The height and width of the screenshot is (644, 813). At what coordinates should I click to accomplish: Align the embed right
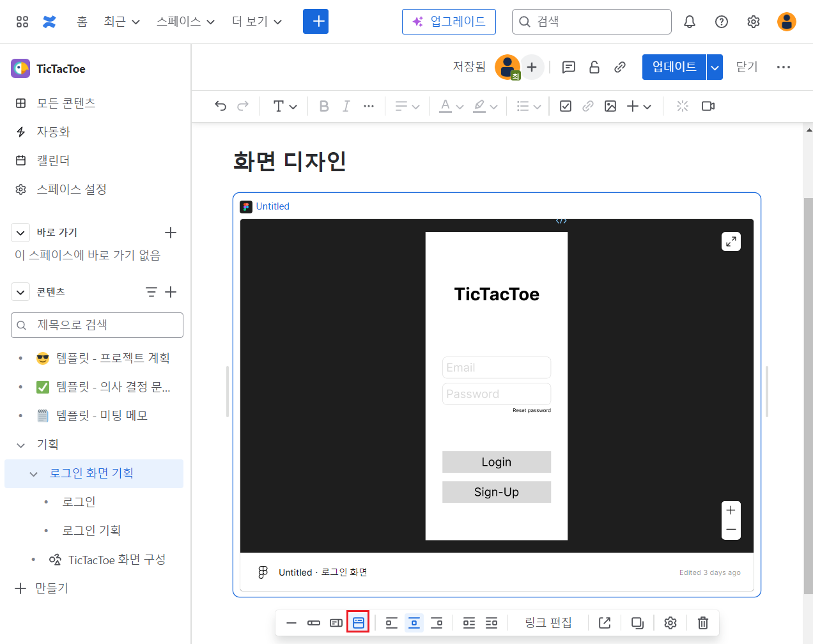tap(437, 623)
